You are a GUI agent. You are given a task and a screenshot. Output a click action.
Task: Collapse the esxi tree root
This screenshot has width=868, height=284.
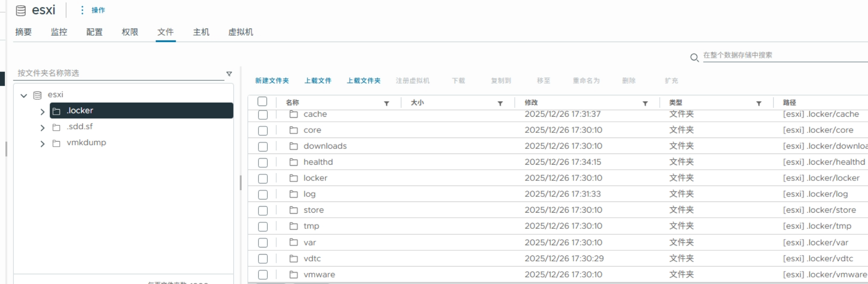24,96
